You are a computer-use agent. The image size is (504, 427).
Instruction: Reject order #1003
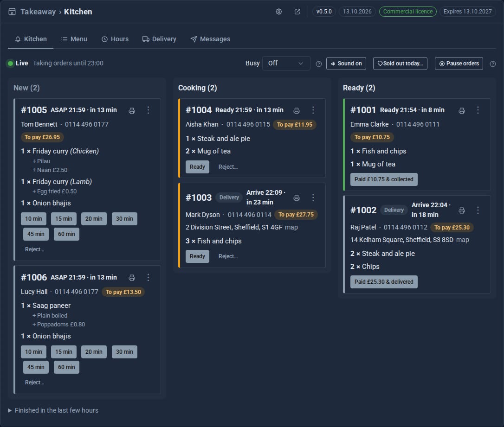228,256
